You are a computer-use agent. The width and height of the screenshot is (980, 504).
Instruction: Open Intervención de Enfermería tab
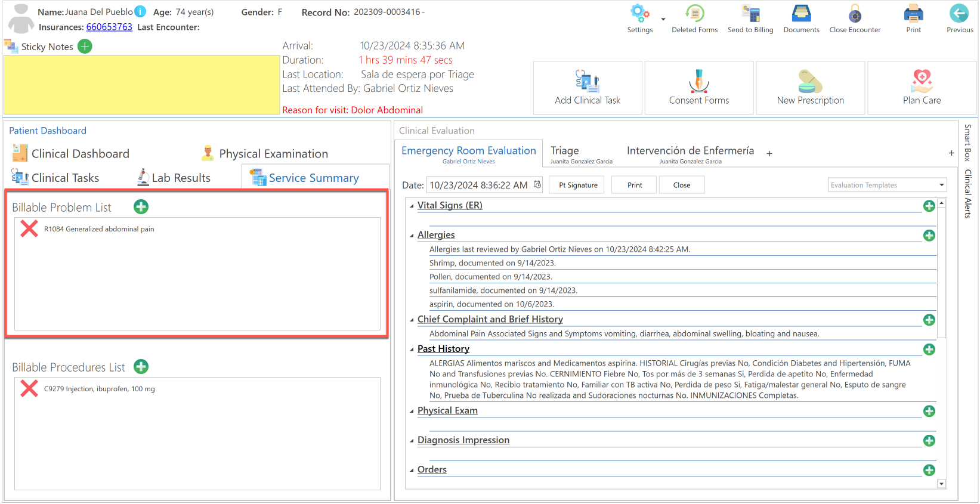[x=690, y=153]
